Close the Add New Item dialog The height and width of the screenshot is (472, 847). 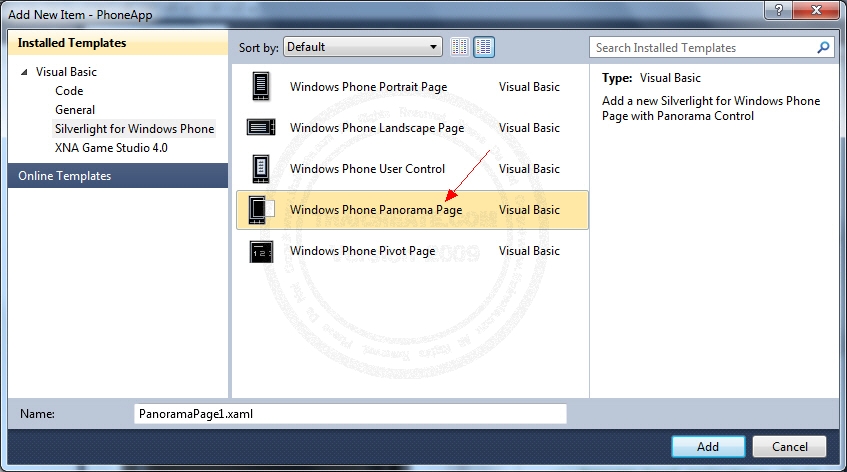[x=816, y=10]
